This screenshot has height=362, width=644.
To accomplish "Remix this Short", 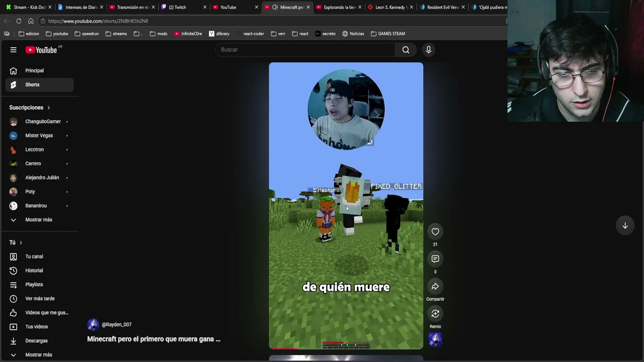I will [435, 314].
